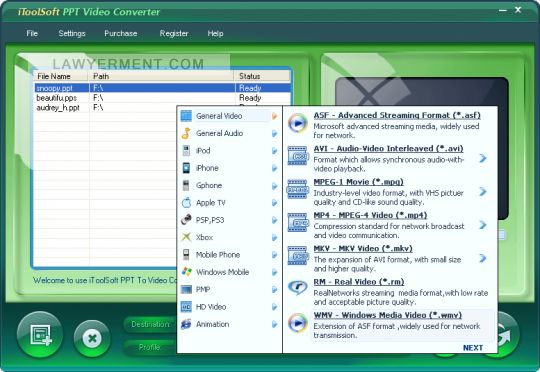Click the ASF format player icon
Image resolution: width=540 pixels, height=372 pixels.
pos(298,123)
